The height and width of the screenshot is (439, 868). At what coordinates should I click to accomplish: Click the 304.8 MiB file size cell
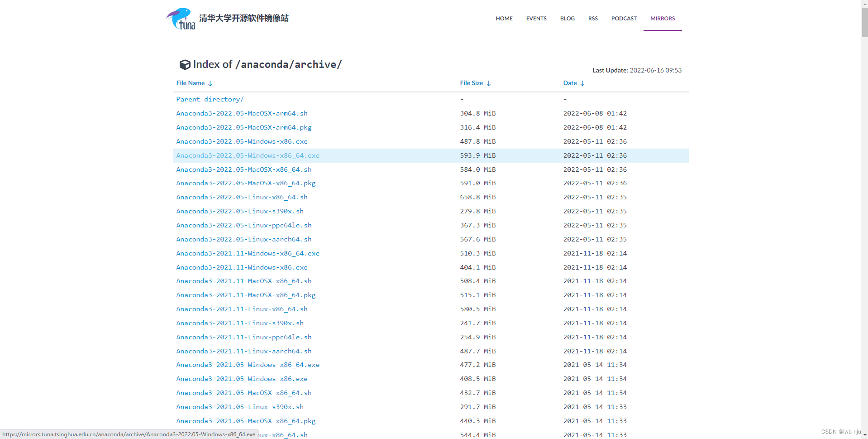[x=478, y=113]
